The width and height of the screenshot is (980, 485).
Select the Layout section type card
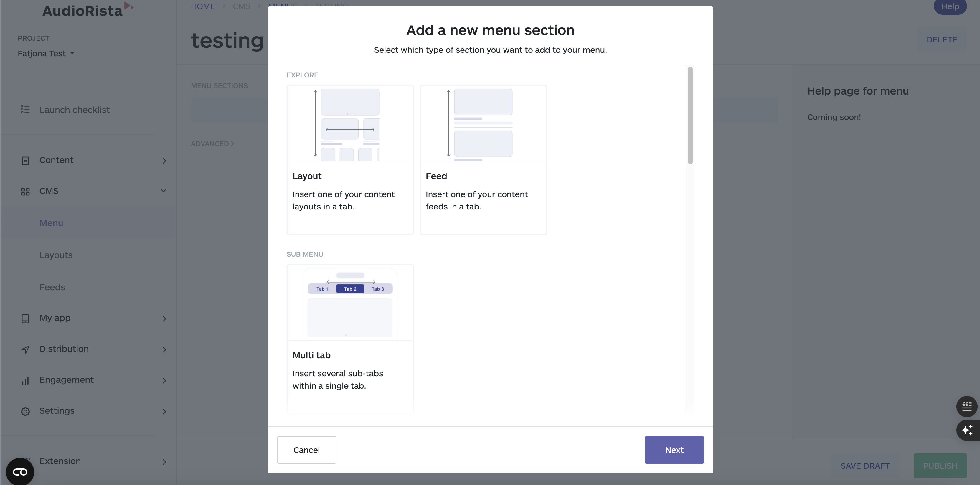[350, 160]
